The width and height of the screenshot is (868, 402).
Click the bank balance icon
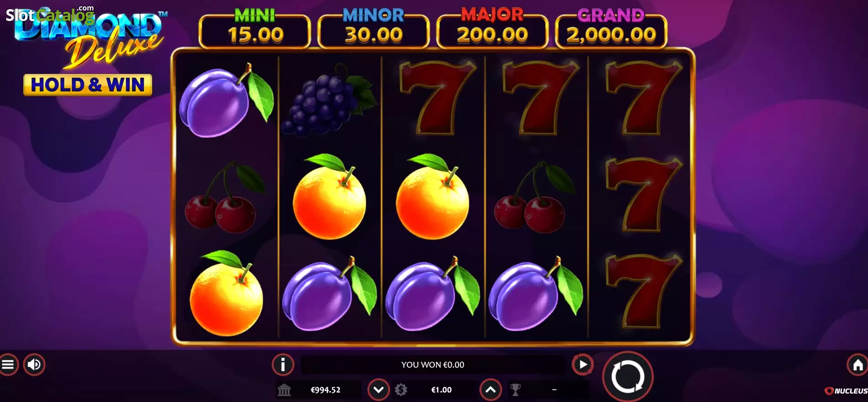[284, 390]
